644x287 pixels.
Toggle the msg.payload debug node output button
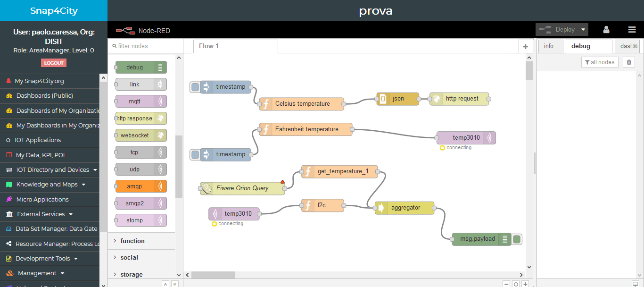[x=517, y=239]
